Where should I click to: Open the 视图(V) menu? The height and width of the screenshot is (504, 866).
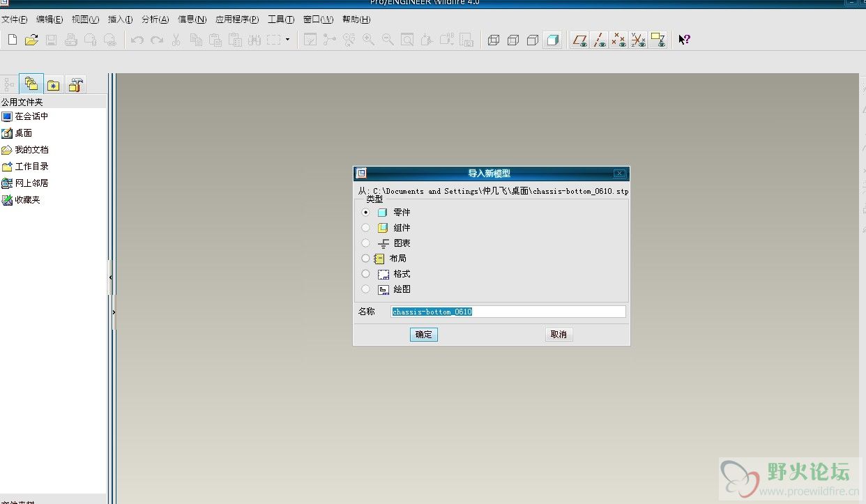click(85, 20)
